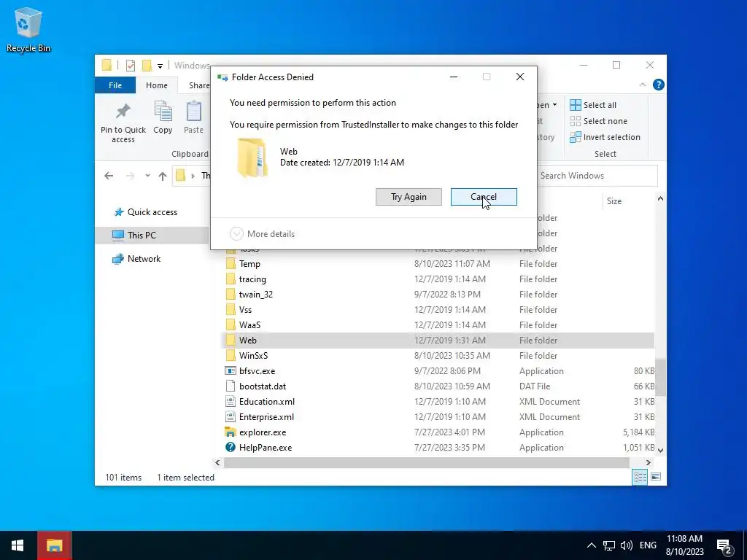Click the Cancel button
Viewport: 747px width, 560px height.
click(484, 197)
